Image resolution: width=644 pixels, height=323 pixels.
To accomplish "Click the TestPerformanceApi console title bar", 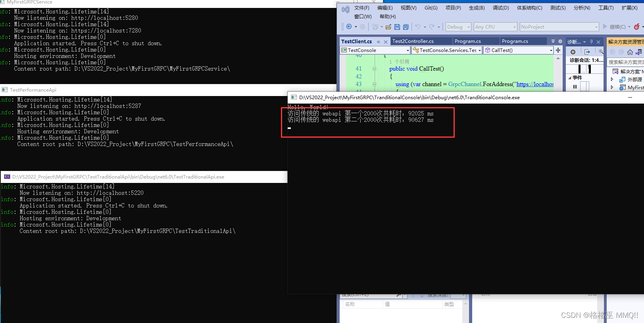I will tap(168, 90).
